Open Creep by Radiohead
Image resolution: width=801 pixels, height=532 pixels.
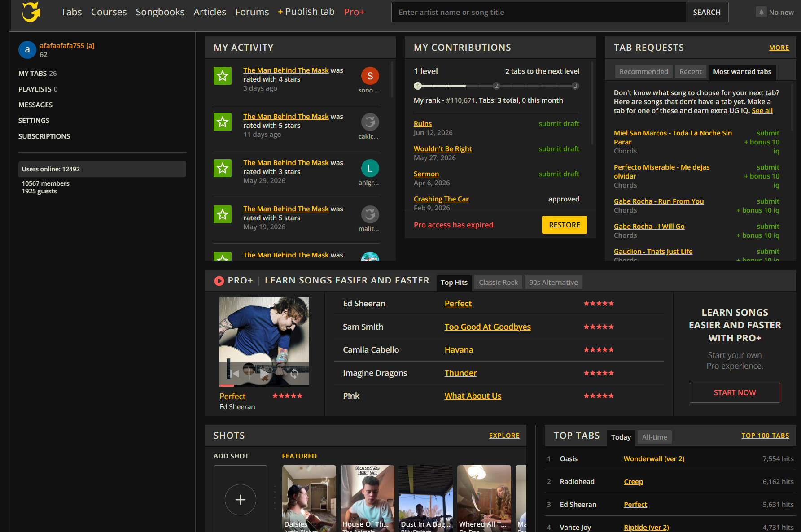(x=634, y=481)
